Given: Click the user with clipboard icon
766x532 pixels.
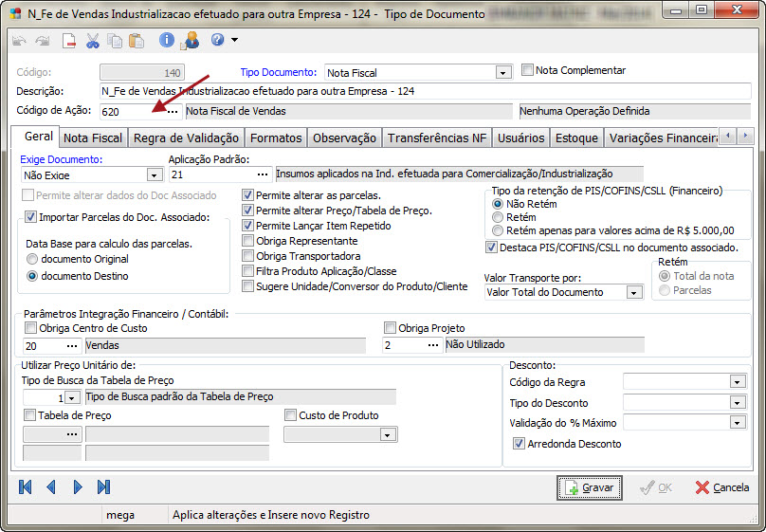Looking at the screenshot, I should coord(191,40).
